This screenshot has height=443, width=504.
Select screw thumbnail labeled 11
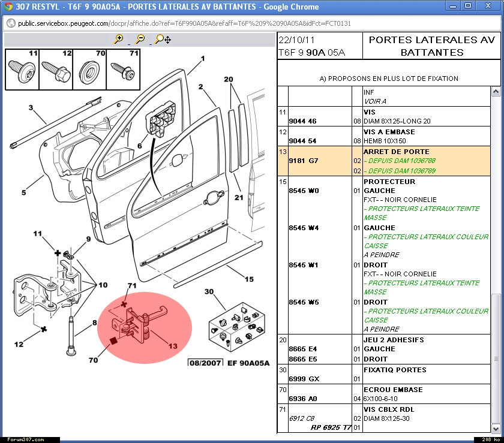(22, 70)
